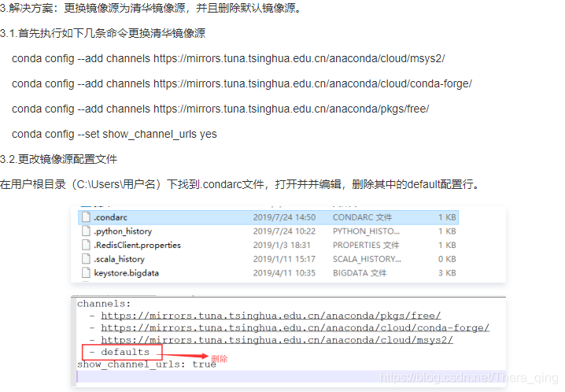Image resolution: width=565 pixels, height=392 pixels.
Task: Click the date 2019/1/3 18:31
Action: click(282, 245)
